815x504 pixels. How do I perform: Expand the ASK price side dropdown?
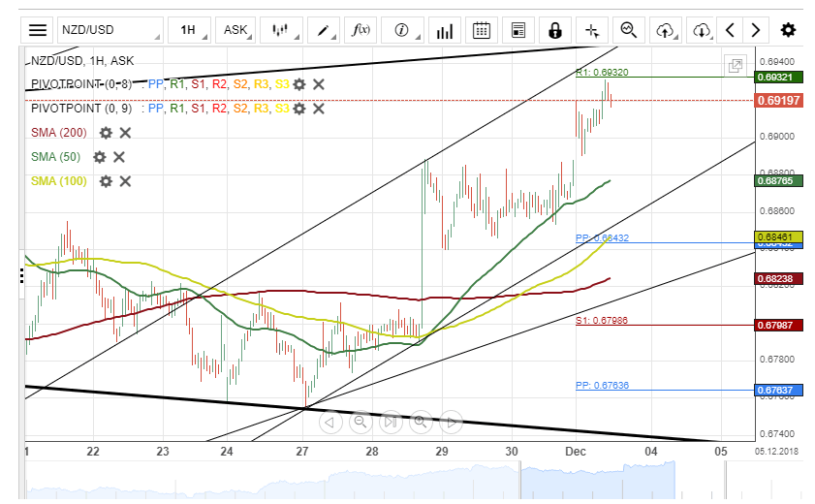[235, 30]
